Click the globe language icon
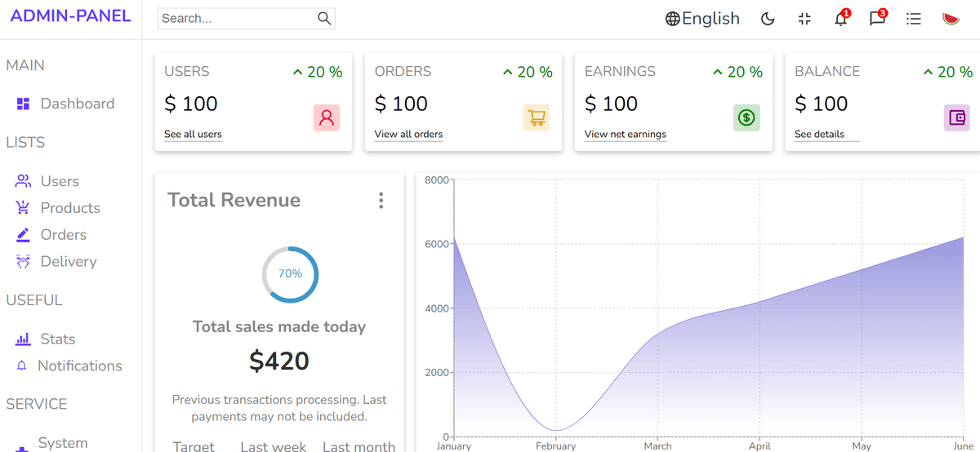This screenshot has width=980, height=452. 672,19
